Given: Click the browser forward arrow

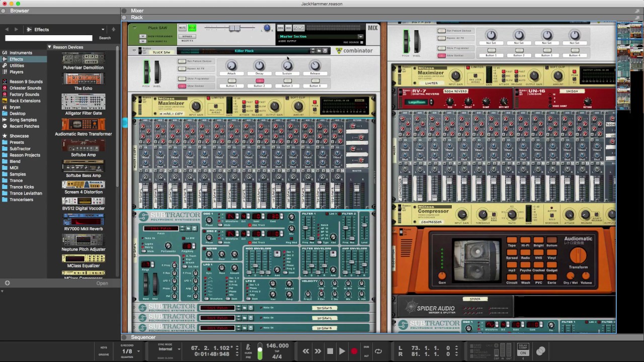Looking at the screenshot, I should point(16,30).
